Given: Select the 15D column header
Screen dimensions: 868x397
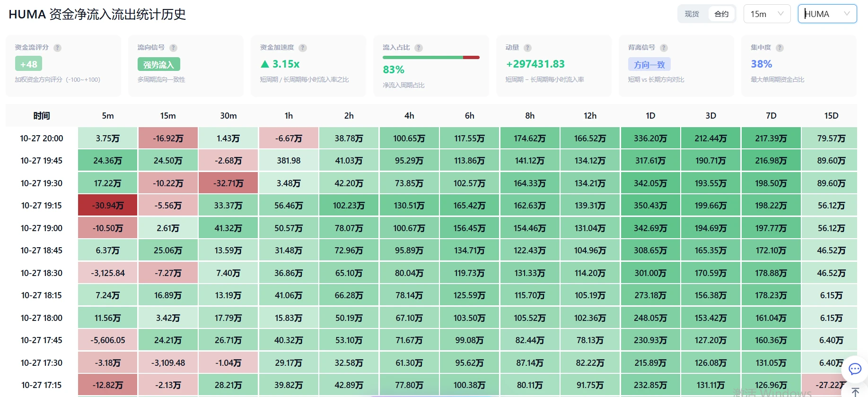Looking at the screenshot, I should click(831, 116).
